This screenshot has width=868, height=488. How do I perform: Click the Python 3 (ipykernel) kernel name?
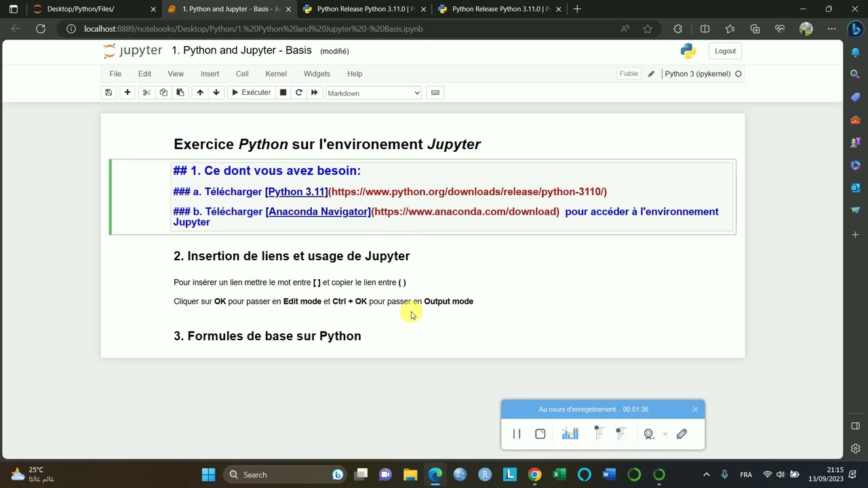[698, 74]
